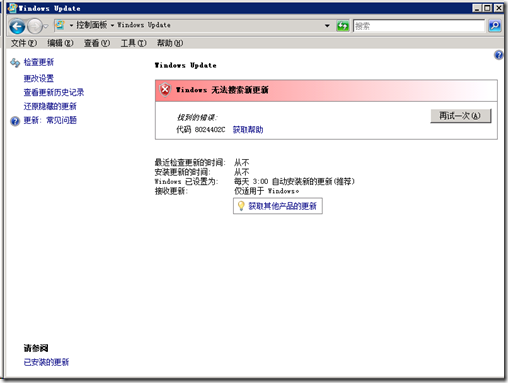
Task: Select the Windows Update breadcrumb segment
Action: point(144,25)
